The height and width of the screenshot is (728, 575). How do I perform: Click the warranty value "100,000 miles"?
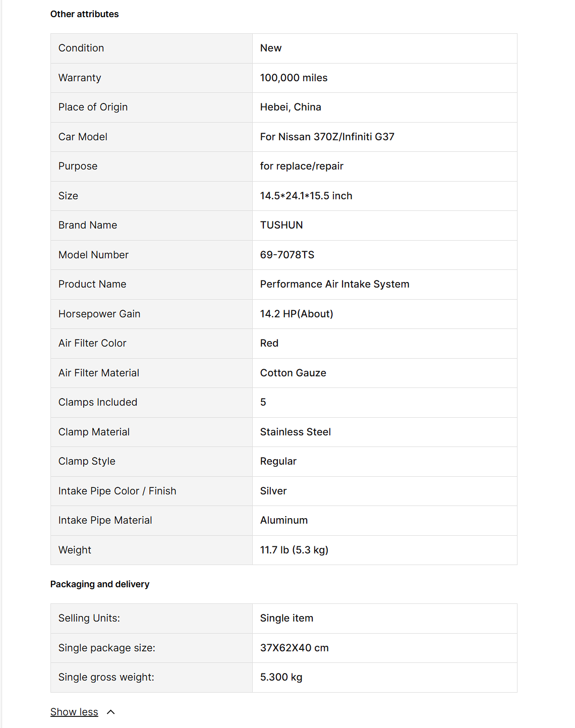pos(294,78)
